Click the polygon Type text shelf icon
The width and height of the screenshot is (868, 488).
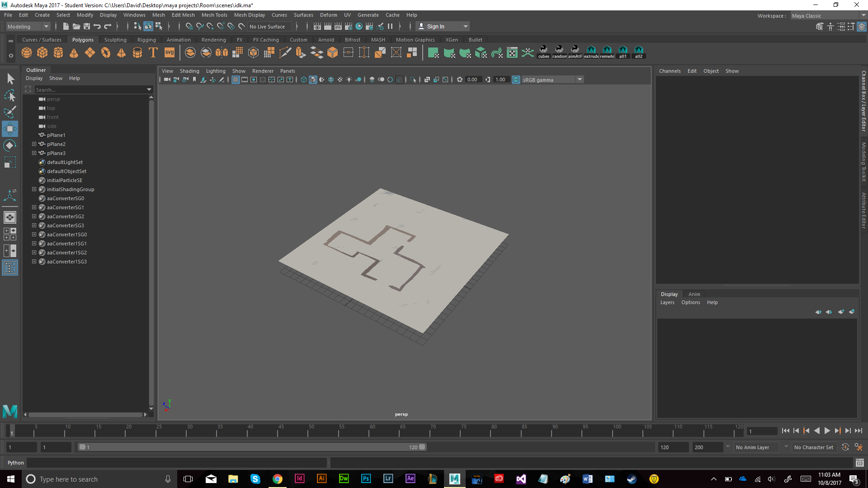click(x=153, y=53)
